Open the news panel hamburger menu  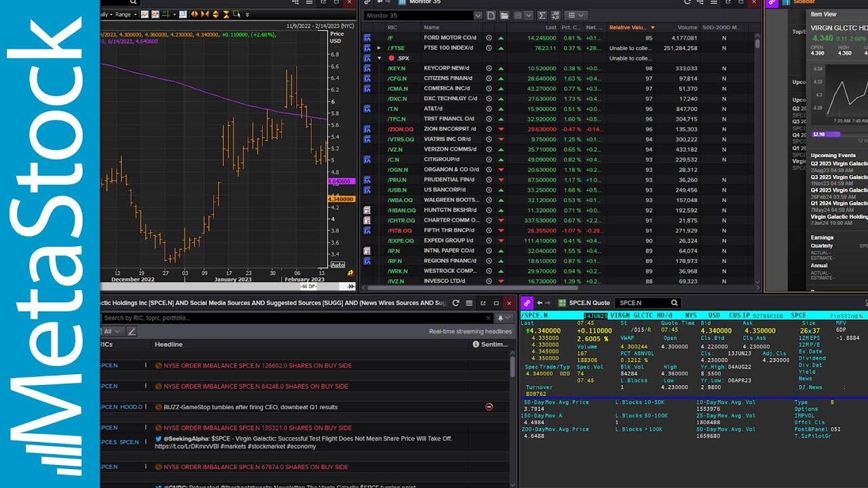[469, 303]
